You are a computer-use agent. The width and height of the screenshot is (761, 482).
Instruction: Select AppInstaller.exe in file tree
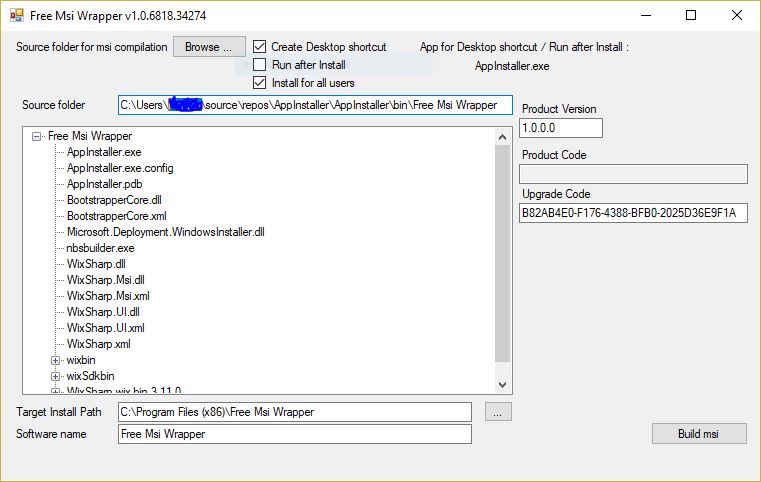click(104, 152)
